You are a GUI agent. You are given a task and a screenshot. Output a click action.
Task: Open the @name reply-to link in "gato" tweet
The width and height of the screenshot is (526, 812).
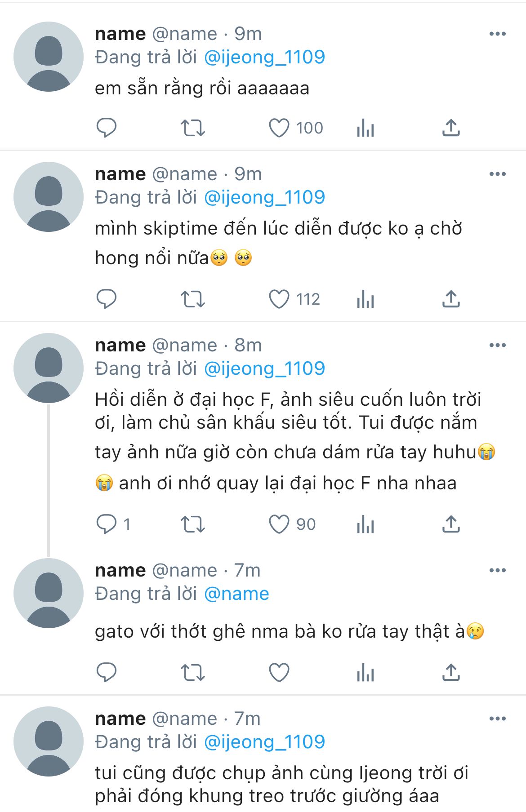pyautogui.click(x=236, y=594)
